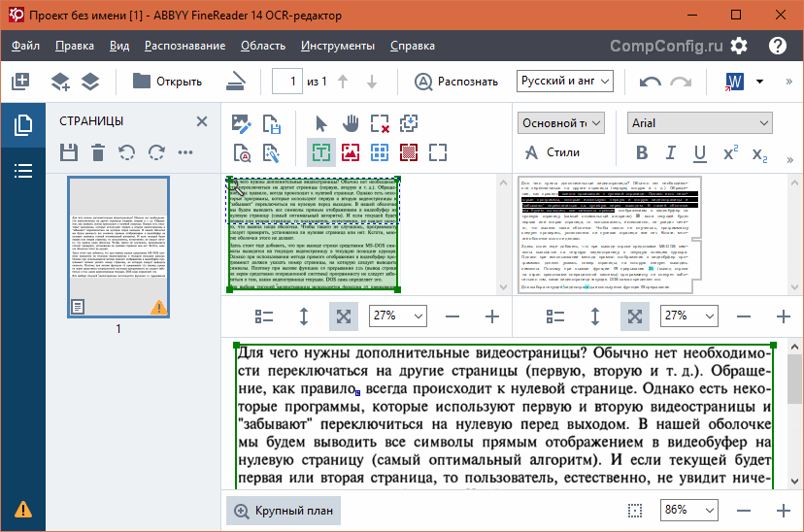Click the Открыть button
The image size is (804, 532).
[x=167, y=82]
